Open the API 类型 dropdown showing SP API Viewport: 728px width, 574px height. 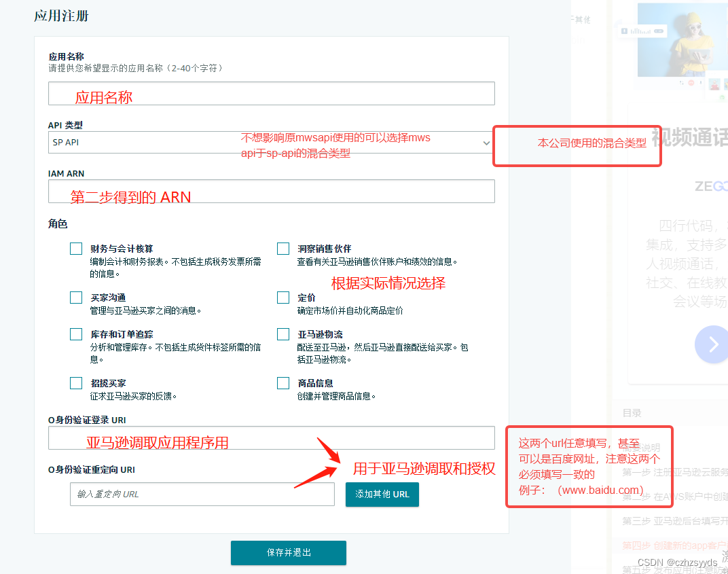coord(486,143)
